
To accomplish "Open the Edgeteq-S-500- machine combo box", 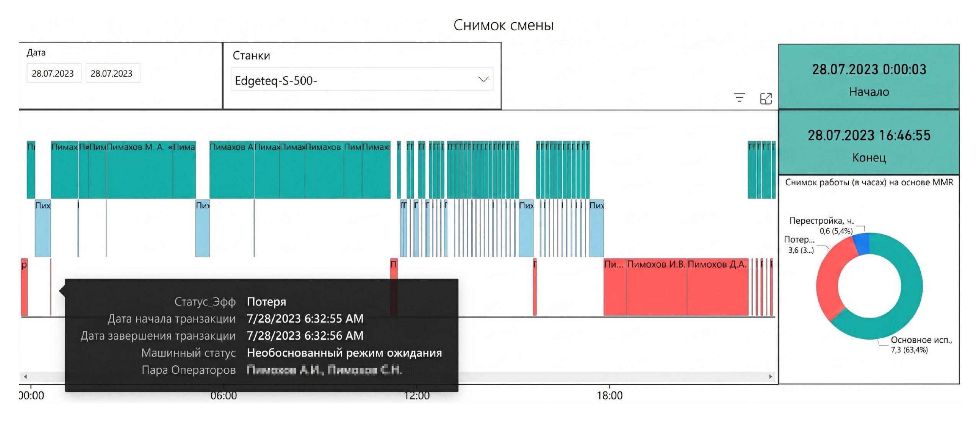I will point(362,80).
